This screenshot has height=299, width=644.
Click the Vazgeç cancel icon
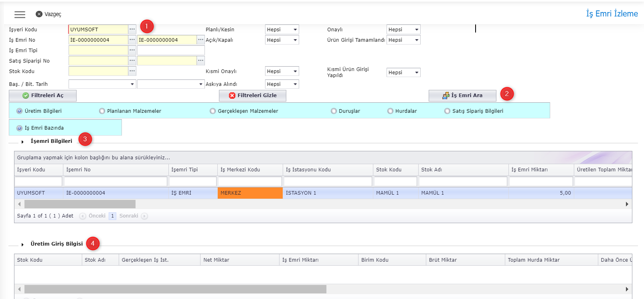[x=39, y=14]
